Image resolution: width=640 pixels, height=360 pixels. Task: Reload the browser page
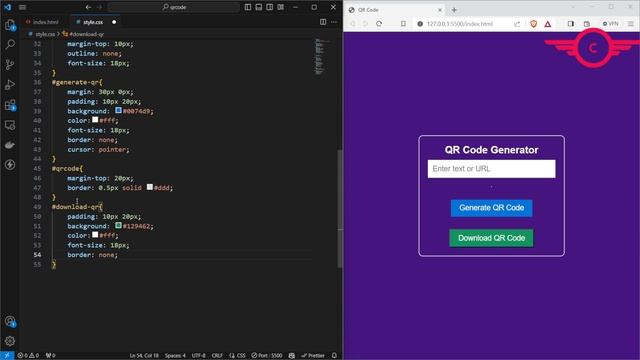[x=379, y=24]
